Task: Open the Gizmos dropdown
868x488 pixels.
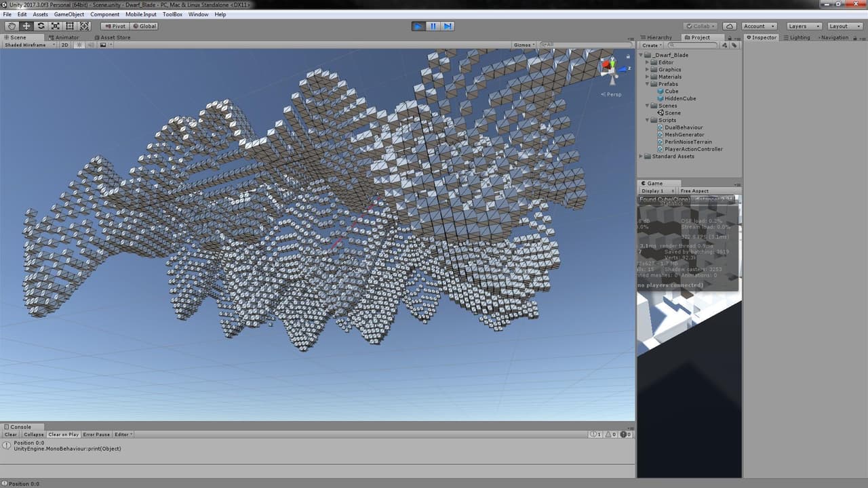Action: pos(524,45)
